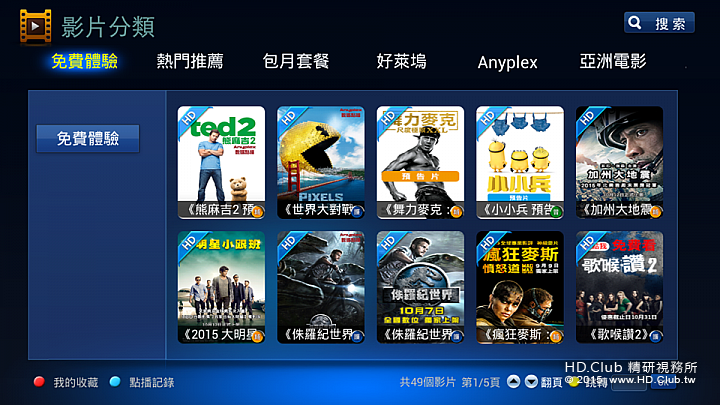Open the 搜索 search button

pos(659,22)
